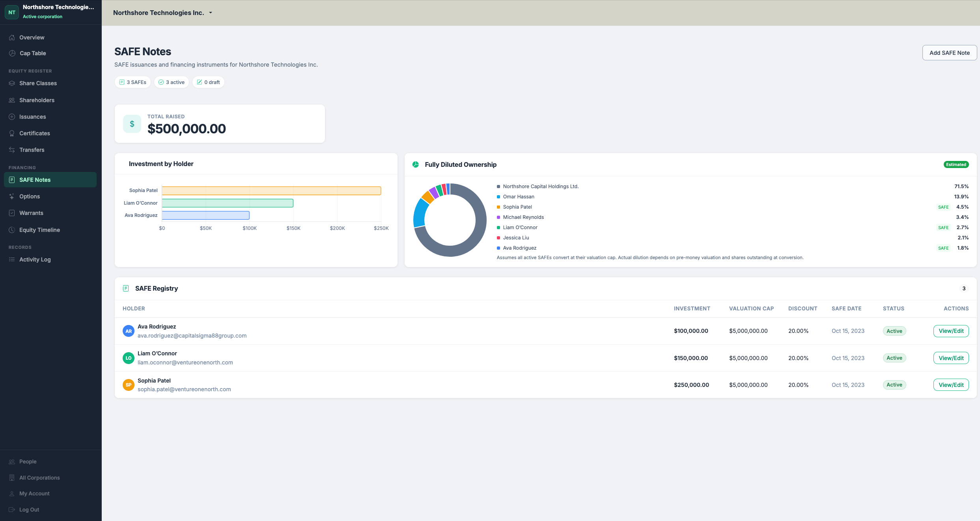This screenshot has width=980, height=521.
Task: Open the Certificates page from the sidebar
Action: 12,133
